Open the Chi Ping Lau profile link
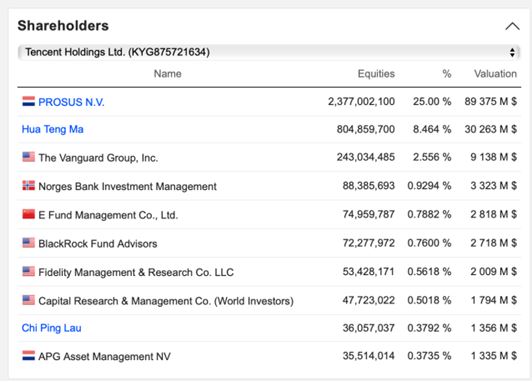The width and height of the screenshot is (532, 382). [x=52, y=328]
